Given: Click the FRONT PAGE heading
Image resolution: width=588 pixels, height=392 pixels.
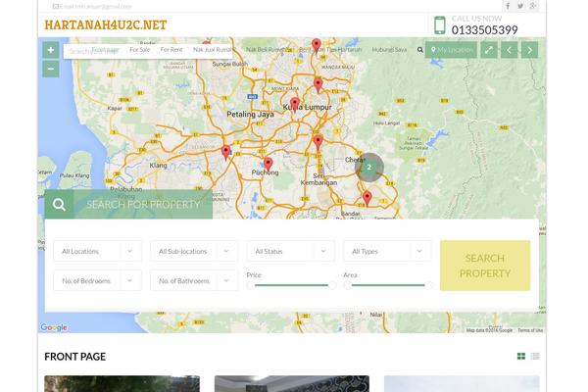Looking at the screenshot, I should pyautogui.click(x=75, y=357).
